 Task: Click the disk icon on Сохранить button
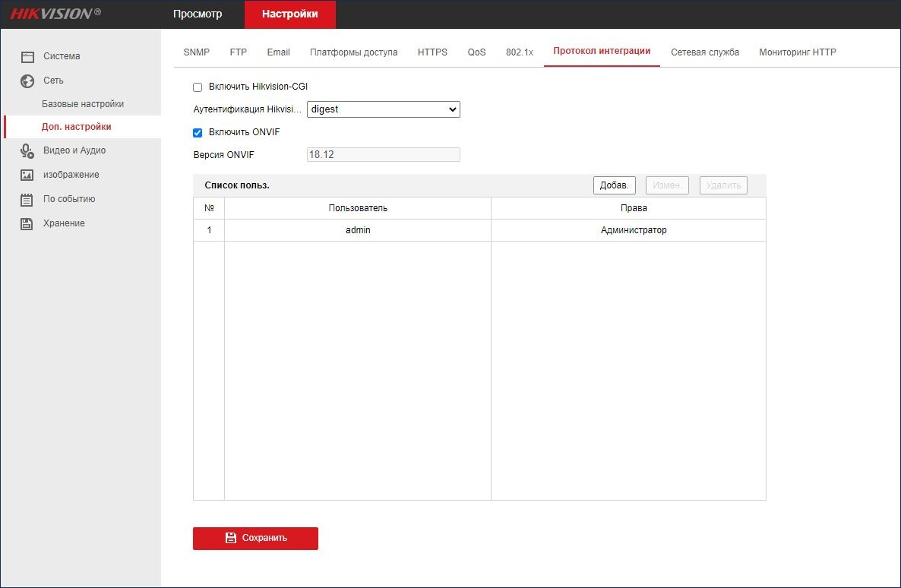(231, 538)
